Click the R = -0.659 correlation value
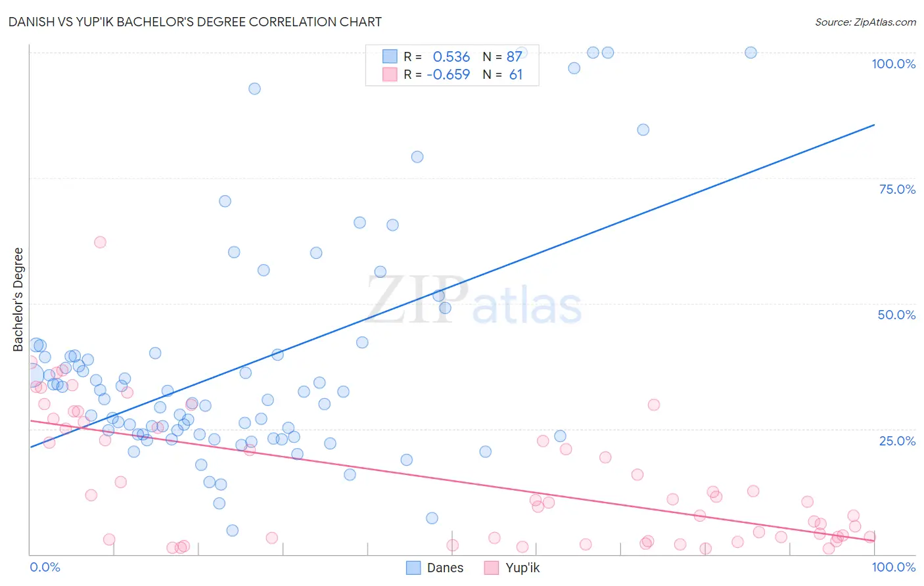924x586 pixels. pos(436,74)
